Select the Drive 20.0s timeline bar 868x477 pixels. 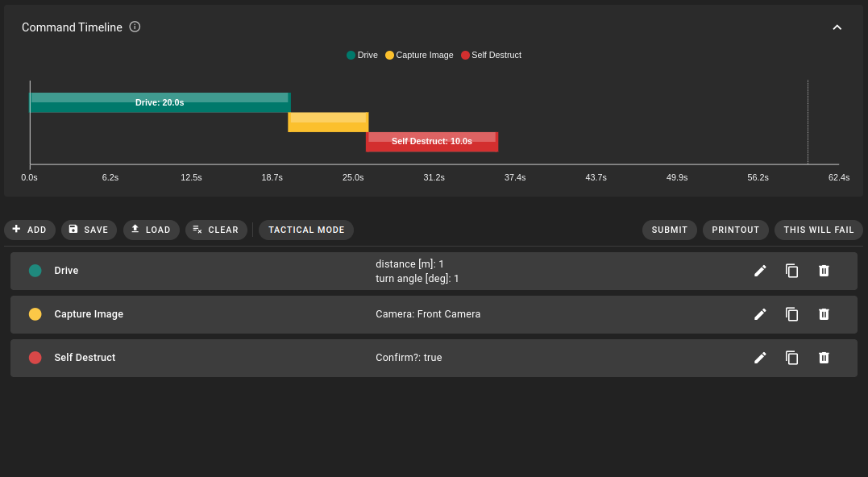click(160, 103)
